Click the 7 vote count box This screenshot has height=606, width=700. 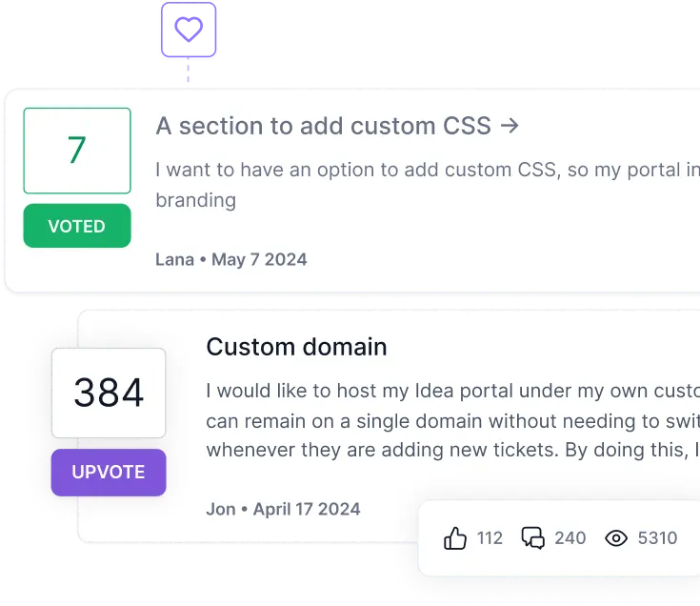[x=77, y=151]
